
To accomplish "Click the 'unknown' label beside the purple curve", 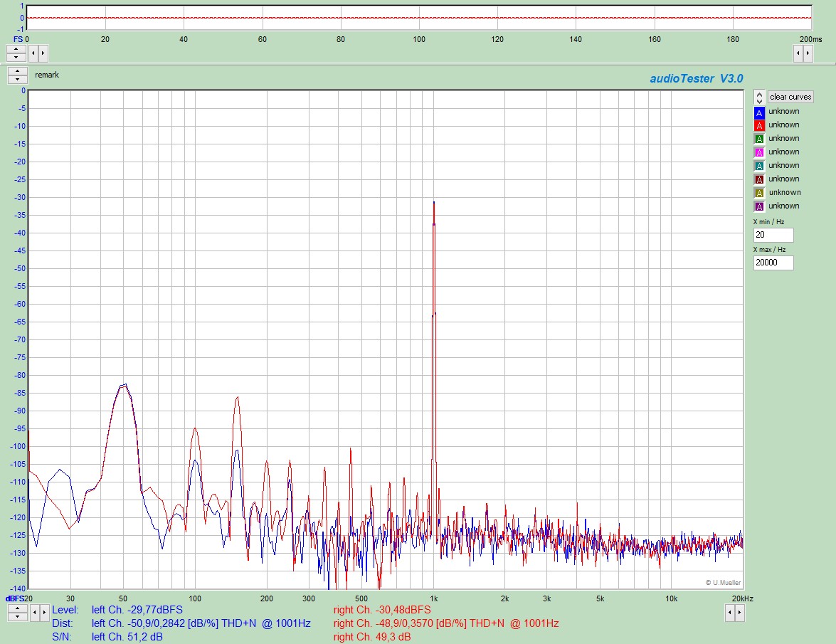I will pos(784,205).
